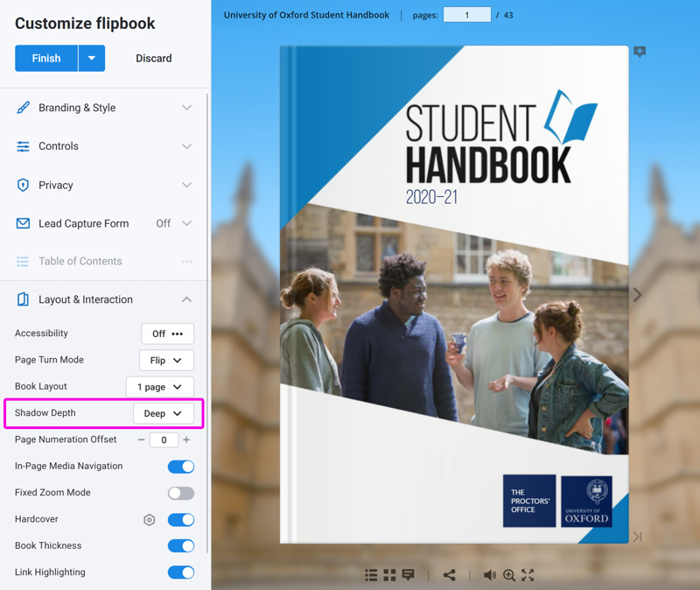Collapse the Layout & Interaction section

(187, 299)
